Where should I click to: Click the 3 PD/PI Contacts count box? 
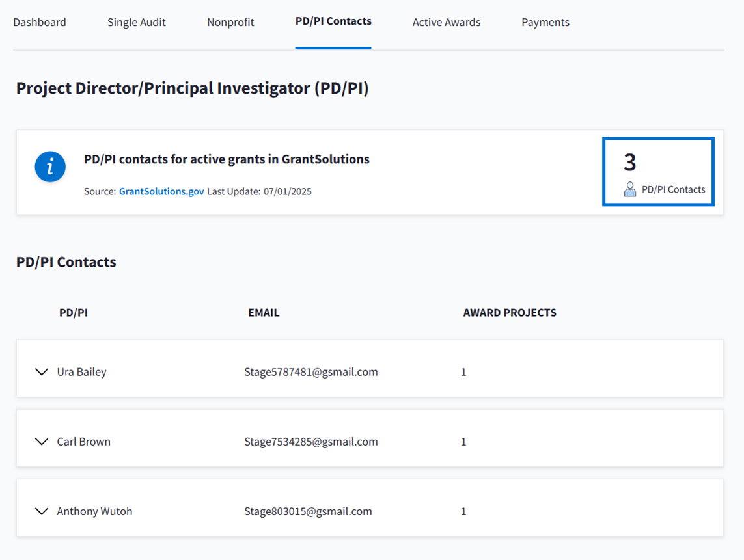pyautogui.click(x=658, y=172)
